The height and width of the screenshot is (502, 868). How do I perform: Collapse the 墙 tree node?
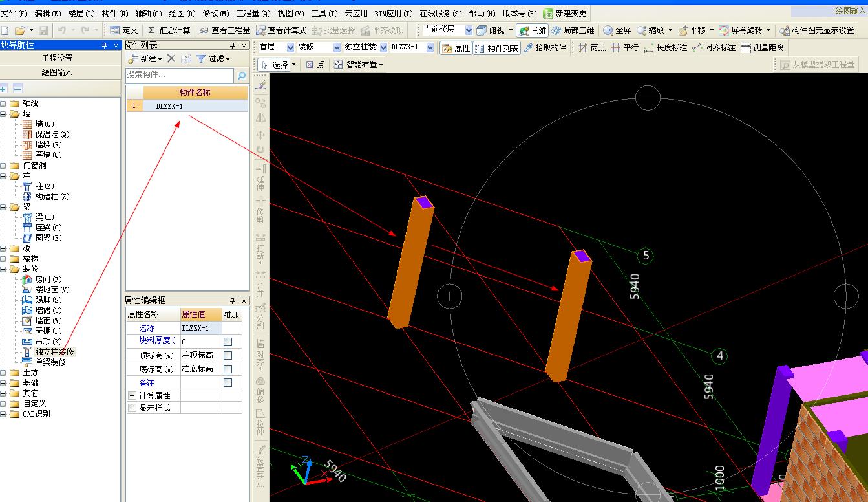click(x=3, y=114)
